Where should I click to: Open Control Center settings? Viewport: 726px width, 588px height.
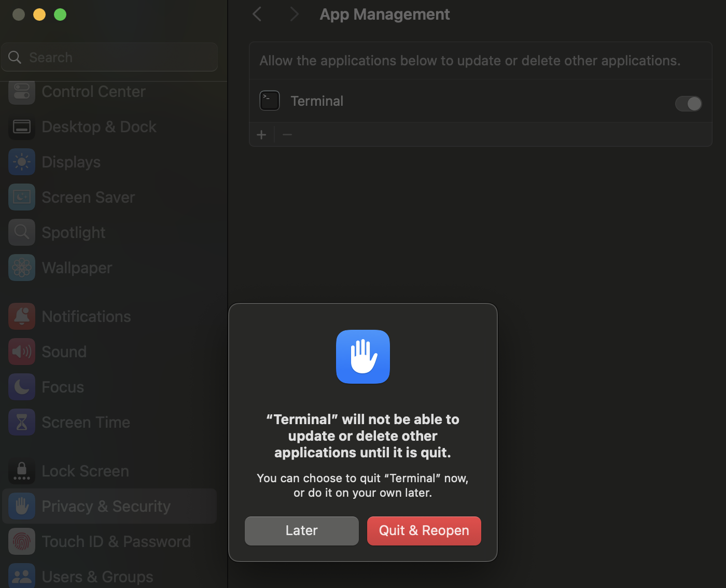click(109, 92)
